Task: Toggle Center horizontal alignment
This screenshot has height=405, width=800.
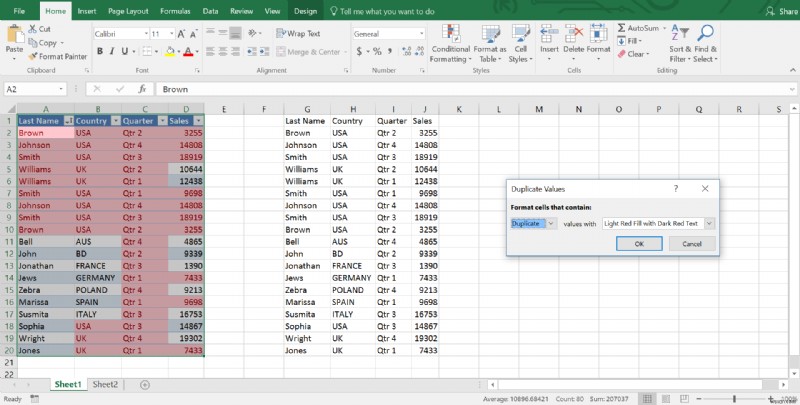Action: pyautogui.click(x=223, y=52)
